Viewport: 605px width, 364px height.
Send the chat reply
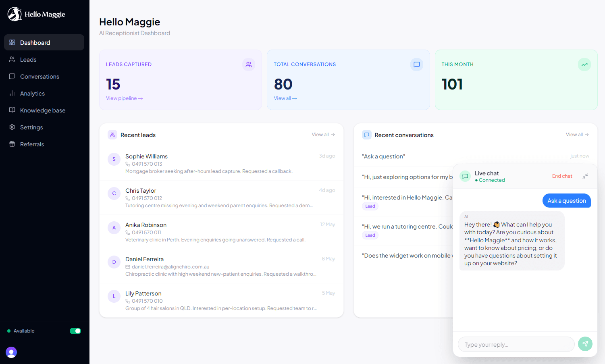point(585,344)
